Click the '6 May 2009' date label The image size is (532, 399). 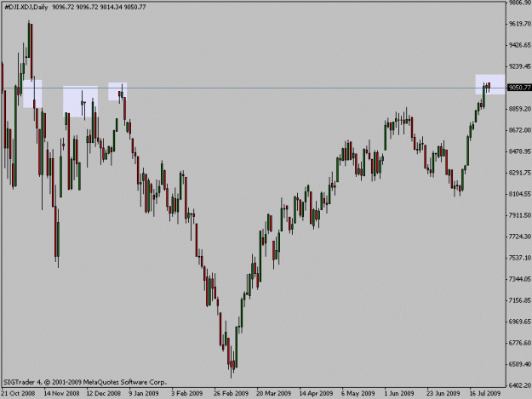click(358, 394)
